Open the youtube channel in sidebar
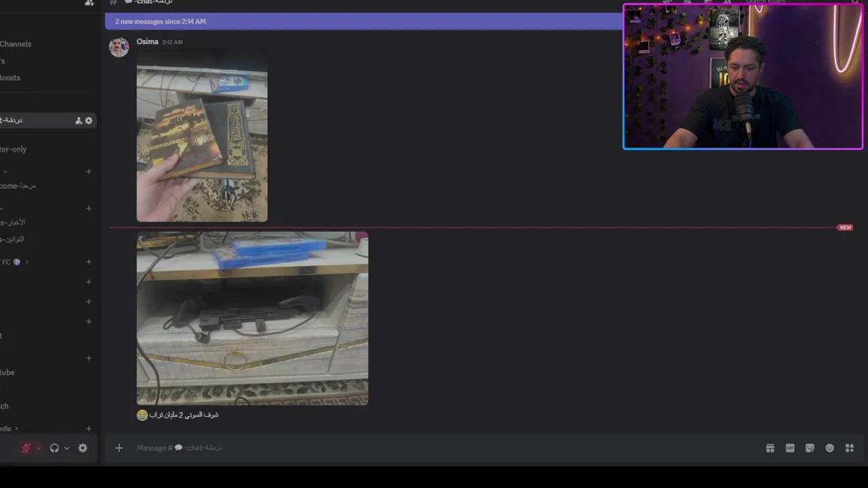 [x=7, y=372]
